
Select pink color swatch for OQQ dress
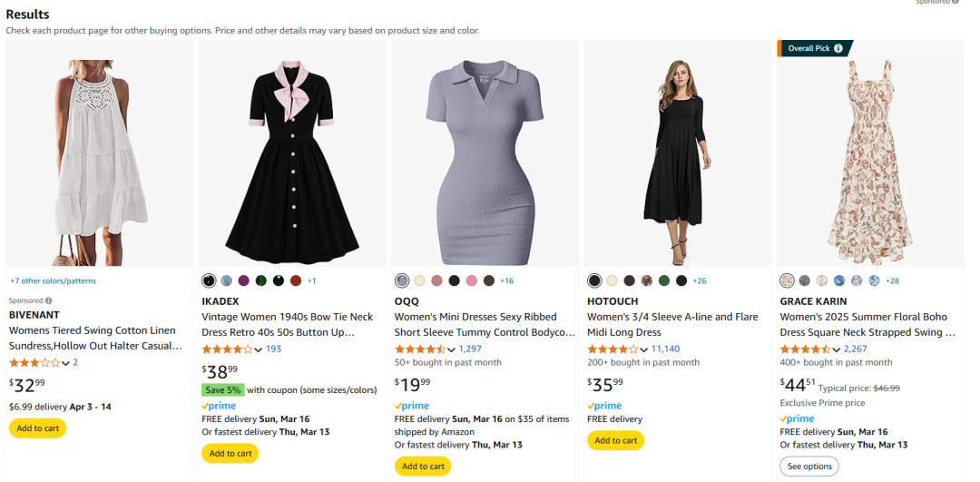coord(471,280)
